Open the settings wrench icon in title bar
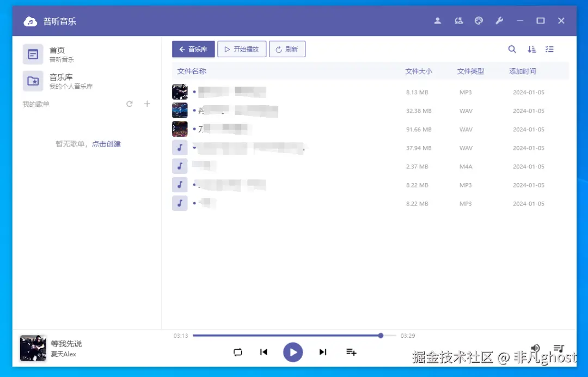Image resolution: width=588 pixels, height=377 pixels. pos(499,21)
